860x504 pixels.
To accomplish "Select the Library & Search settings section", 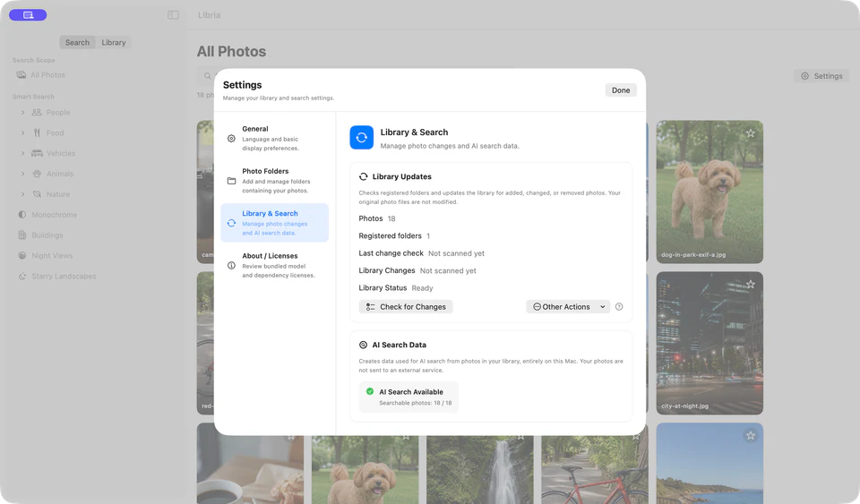I will [x=274, y=223].
